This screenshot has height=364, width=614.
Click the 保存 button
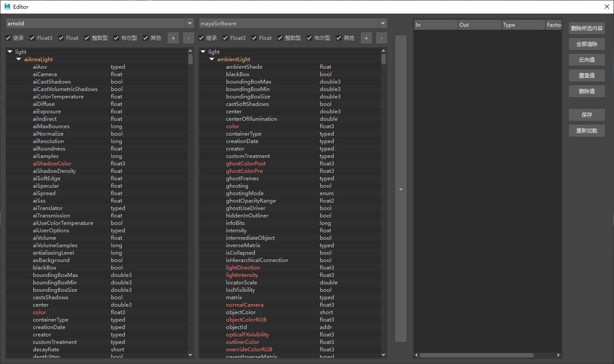(x=586, y=115)
